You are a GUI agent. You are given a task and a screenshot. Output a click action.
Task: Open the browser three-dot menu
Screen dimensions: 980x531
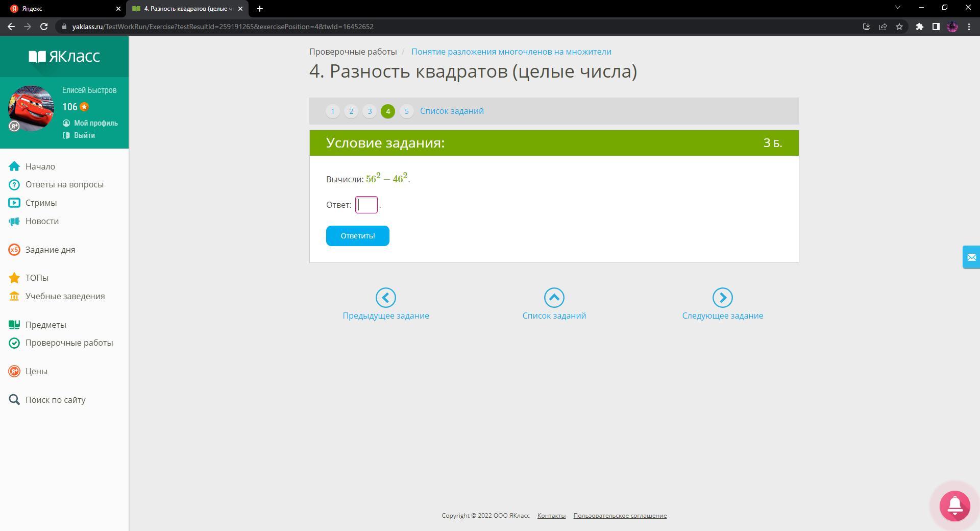tap(969, 27)
